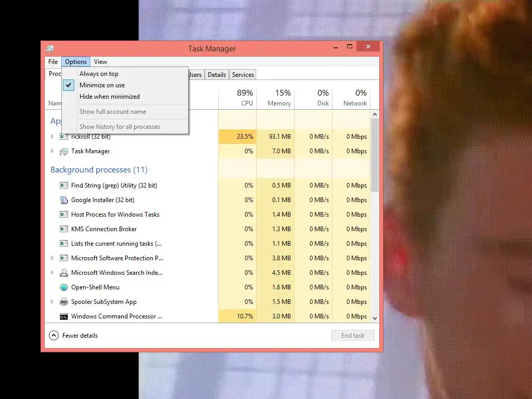
Task: Click the vertical scrollbar thumb
Action: [375, 155]
